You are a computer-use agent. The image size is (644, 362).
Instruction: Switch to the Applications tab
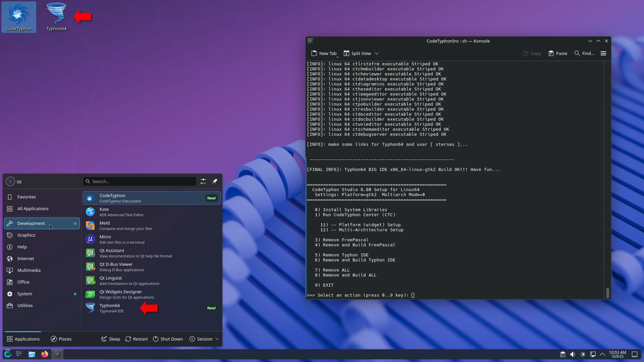pos(23,339)
